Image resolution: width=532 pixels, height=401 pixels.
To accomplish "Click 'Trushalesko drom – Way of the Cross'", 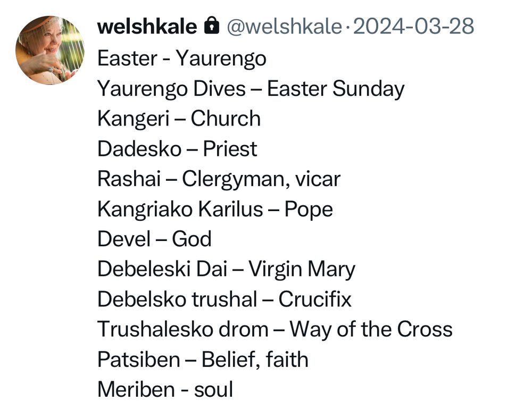I will click(275, 329).
